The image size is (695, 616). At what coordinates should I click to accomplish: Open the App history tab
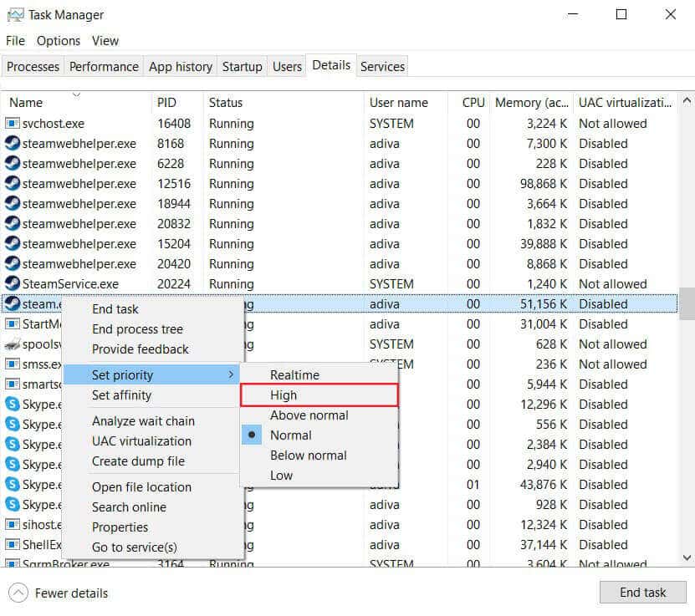(181, 66)
